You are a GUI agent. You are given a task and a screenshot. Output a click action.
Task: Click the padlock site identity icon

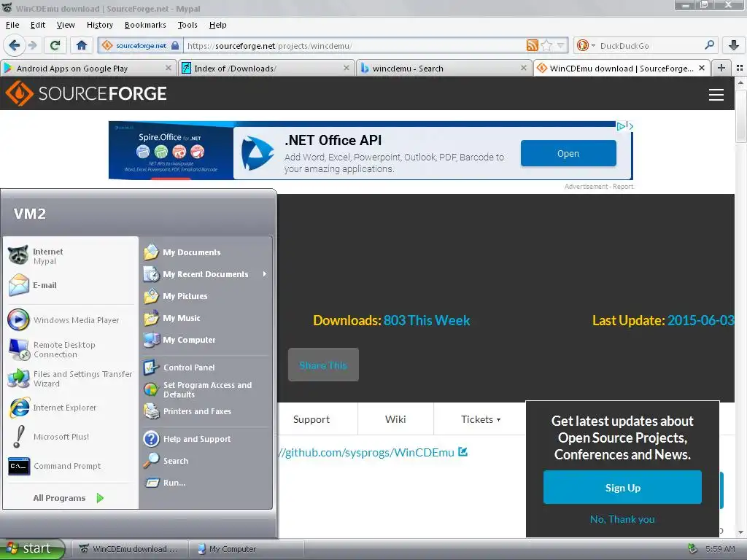pos(175,46)
